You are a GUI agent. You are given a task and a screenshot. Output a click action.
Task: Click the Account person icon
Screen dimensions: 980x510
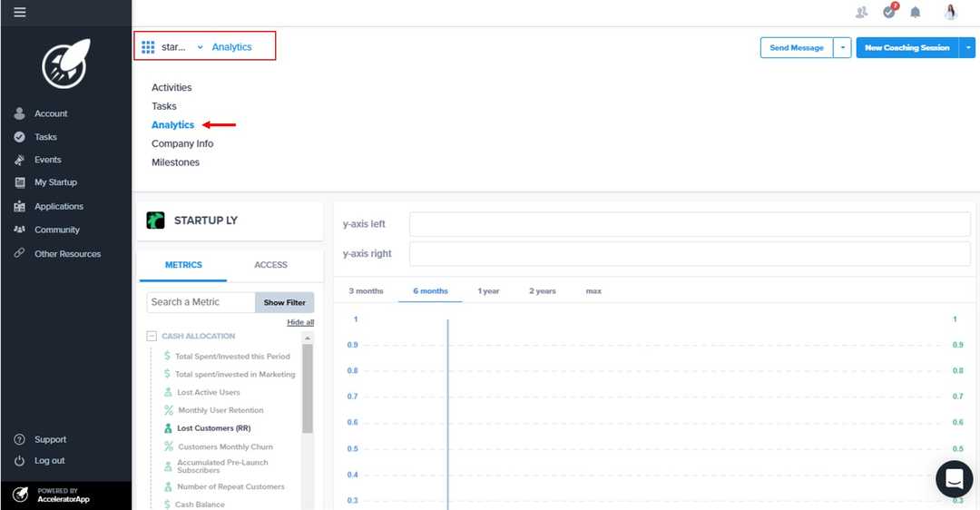pos(19,113)
